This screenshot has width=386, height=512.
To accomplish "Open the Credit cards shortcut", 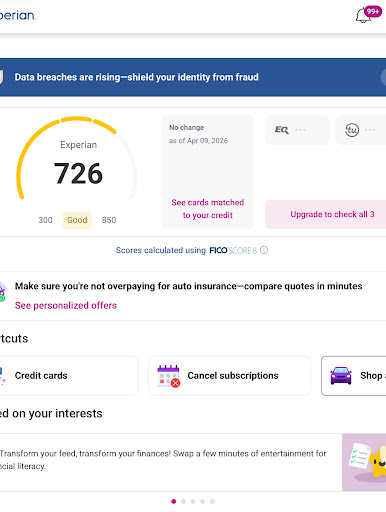I will [x=69, y=376].
